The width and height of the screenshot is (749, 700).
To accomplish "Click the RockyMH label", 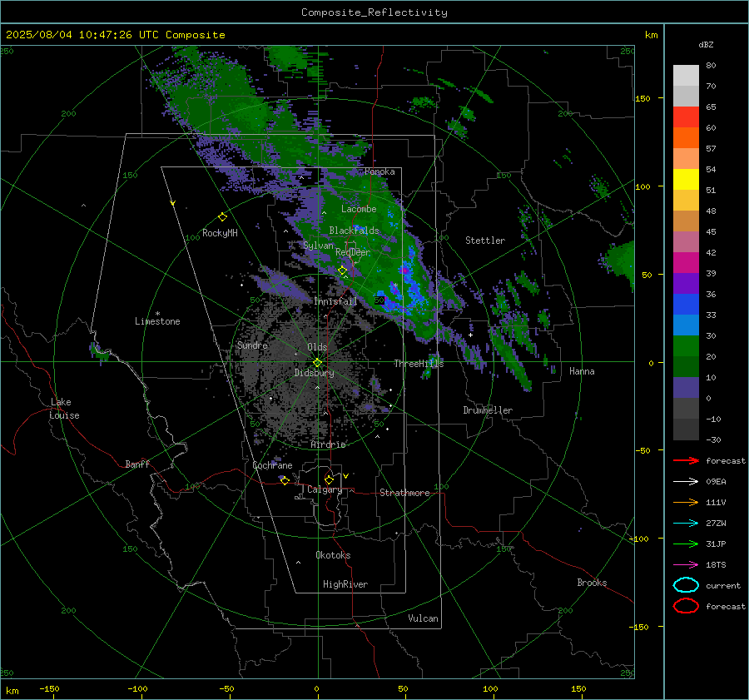I will 220,233.
